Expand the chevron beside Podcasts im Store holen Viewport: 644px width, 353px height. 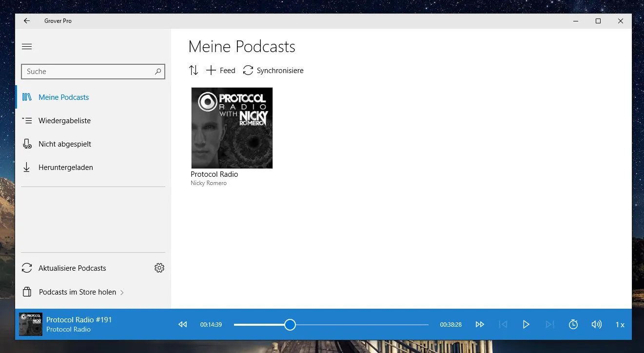[x=122, y=293]
